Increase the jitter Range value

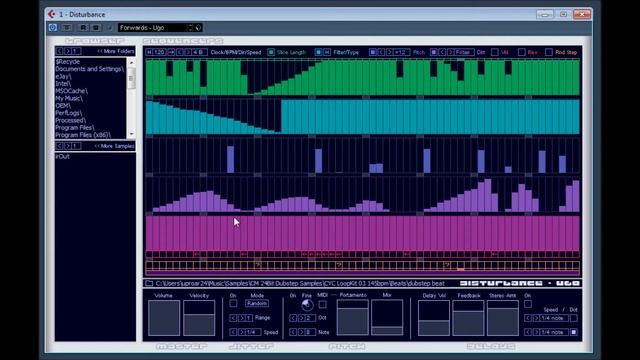pyautogui.click(x=241, y=318)
